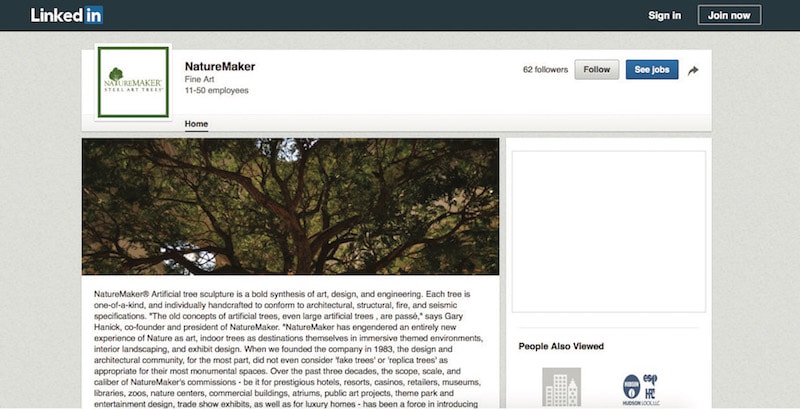Image resolution: width=800 pixels, height=409 pixels.
Task: Select the gray building placeholder company icon
Action: click(x=561, y=387)
